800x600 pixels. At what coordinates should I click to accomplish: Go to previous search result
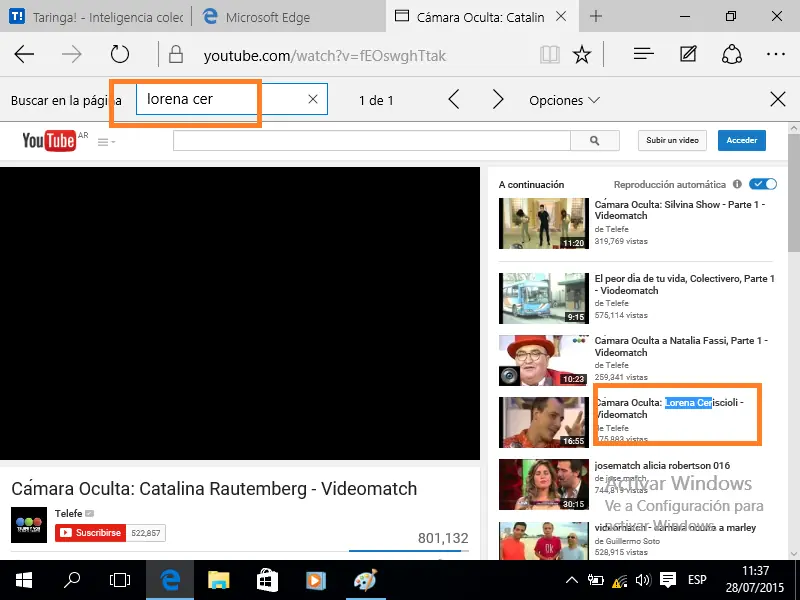pyautogui.click(x=454, y=99)
